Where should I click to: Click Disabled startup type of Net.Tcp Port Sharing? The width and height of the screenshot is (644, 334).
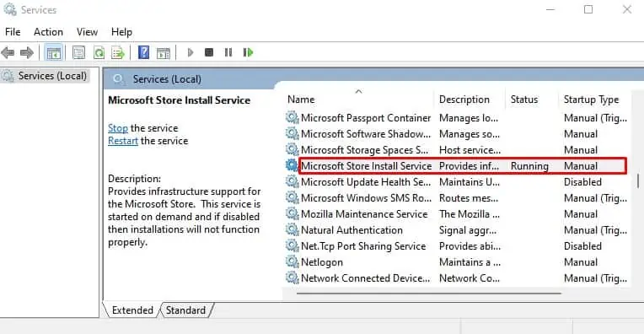pos(582,246)
